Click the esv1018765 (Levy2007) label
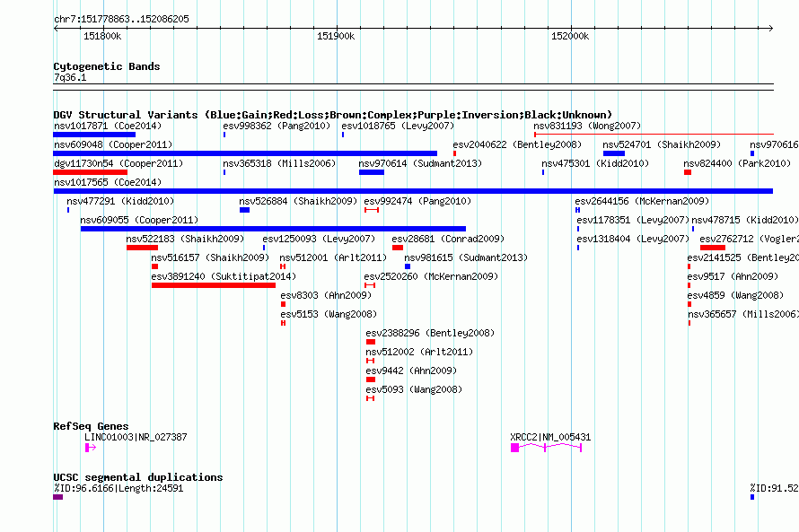The width and height of the screenshot is (799, 532). 398,126
